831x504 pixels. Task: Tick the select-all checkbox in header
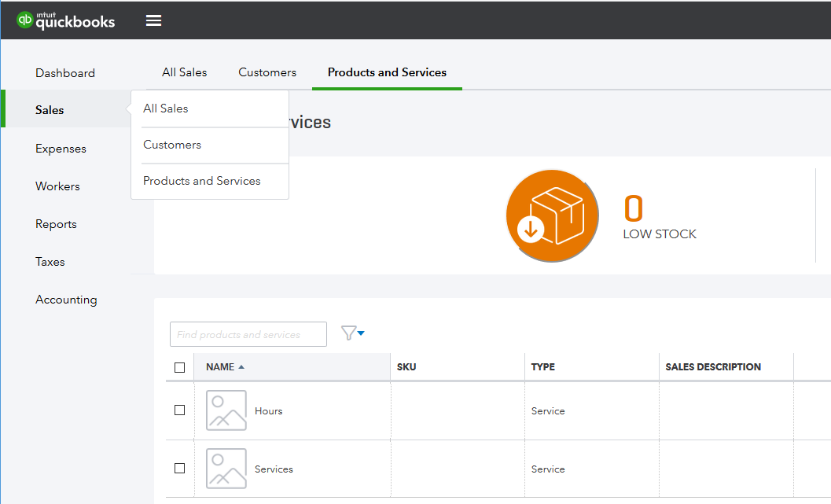(179, 367)
